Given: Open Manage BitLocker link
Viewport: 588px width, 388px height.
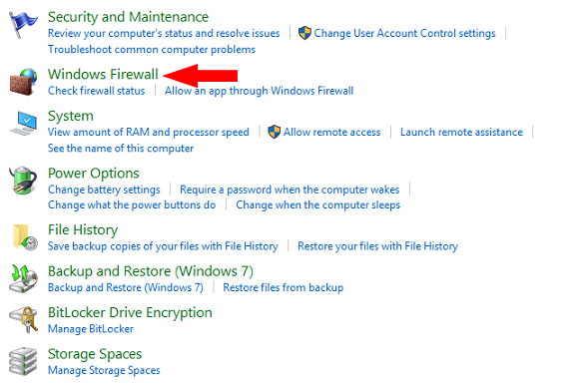Looking at the screenshot, I should 91,329.
